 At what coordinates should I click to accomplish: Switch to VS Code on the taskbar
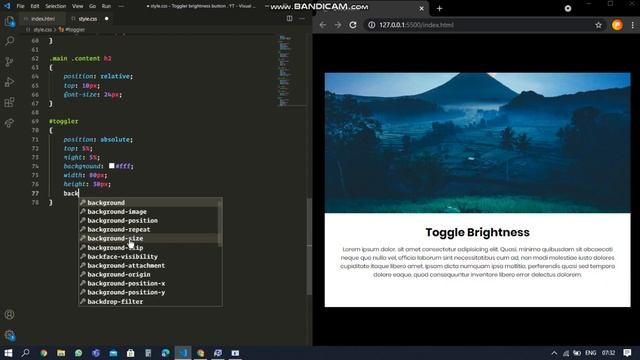(183, 353)
